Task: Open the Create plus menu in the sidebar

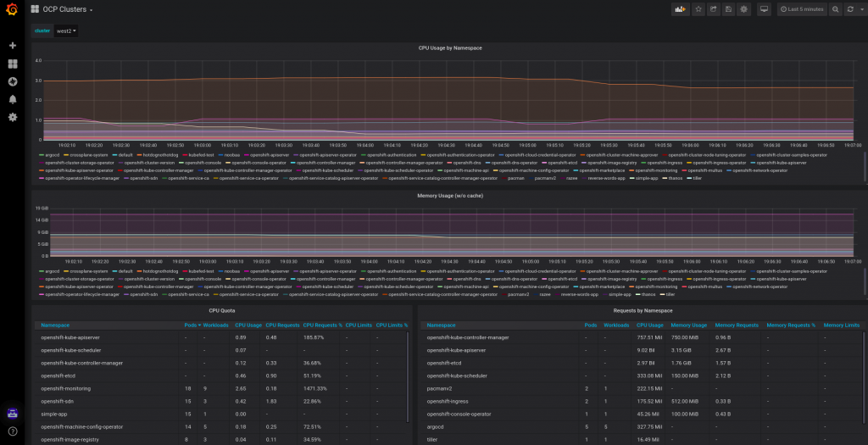Action: [12, 46]
